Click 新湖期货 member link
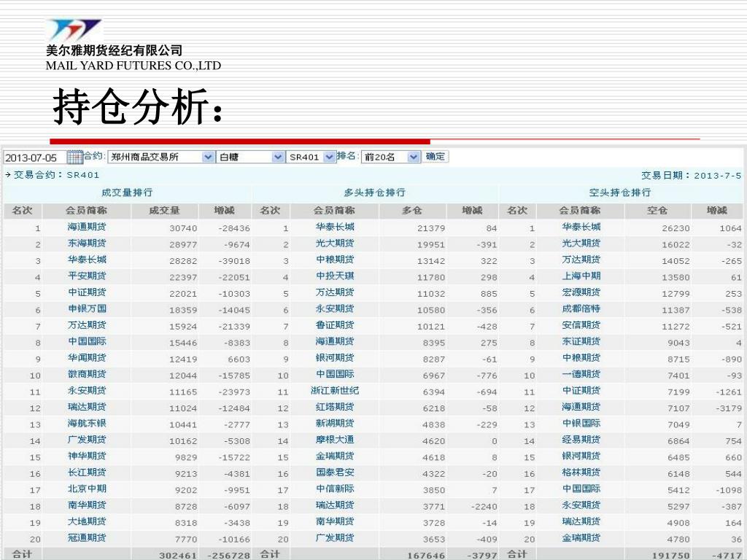The image size is (747, 560). pos(335,424)
